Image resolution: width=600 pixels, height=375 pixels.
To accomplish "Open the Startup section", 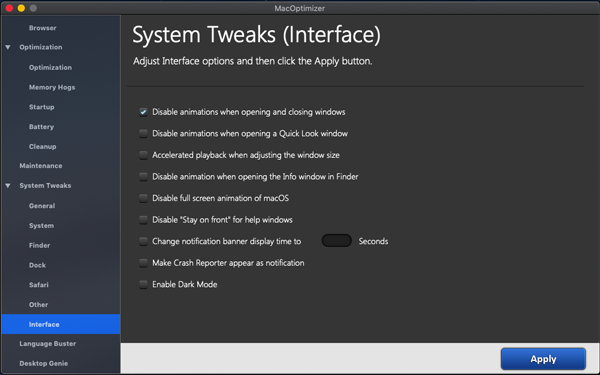I will pyautogui.click(x=41, y=107).
